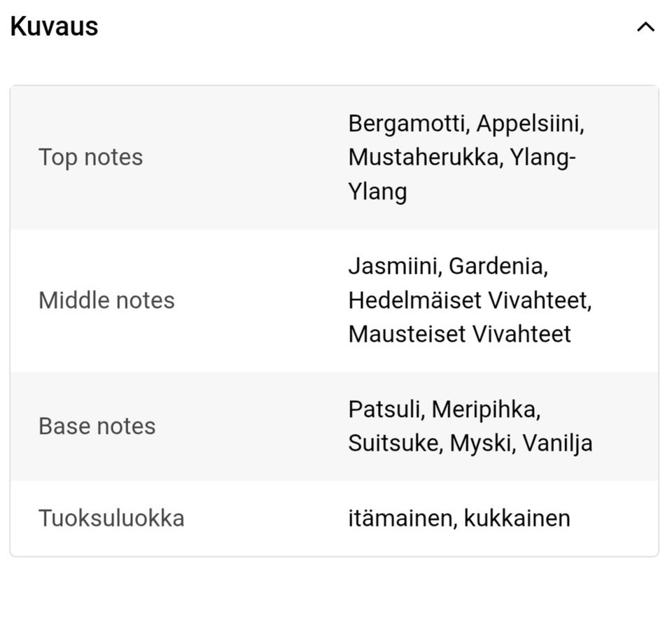Image resolution: width=672 pixels, height=618 pixels.
Task: Select Appelsiini in the top notes
Action: click(x=530, y=124)
